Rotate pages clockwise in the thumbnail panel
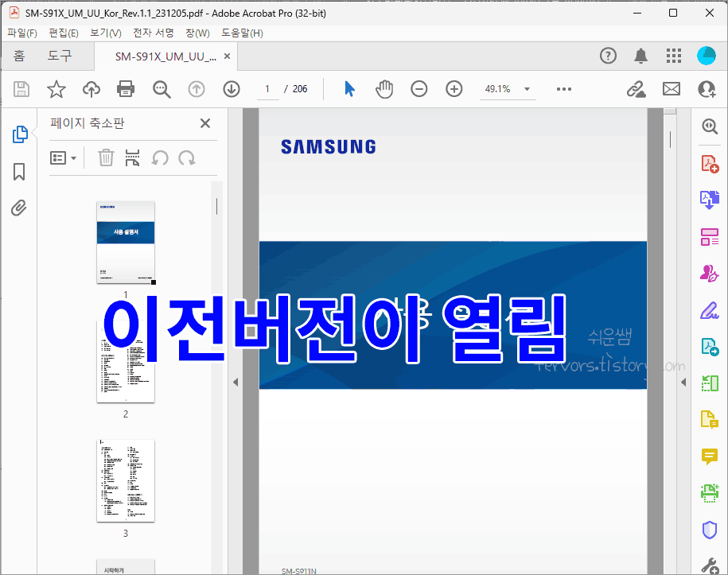 click(x=187, y=157)
